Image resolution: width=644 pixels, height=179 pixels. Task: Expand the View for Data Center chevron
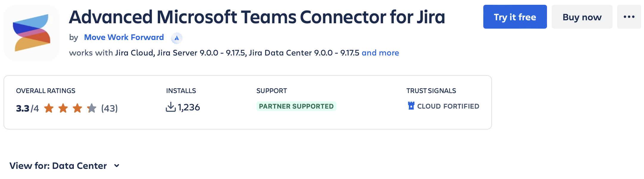pos(117,166)
